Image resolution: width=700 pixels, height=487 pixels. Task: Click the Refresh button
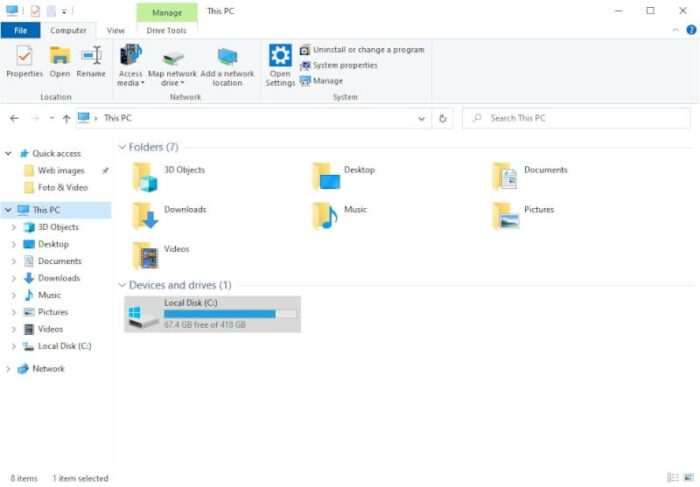tap(442, 119)
